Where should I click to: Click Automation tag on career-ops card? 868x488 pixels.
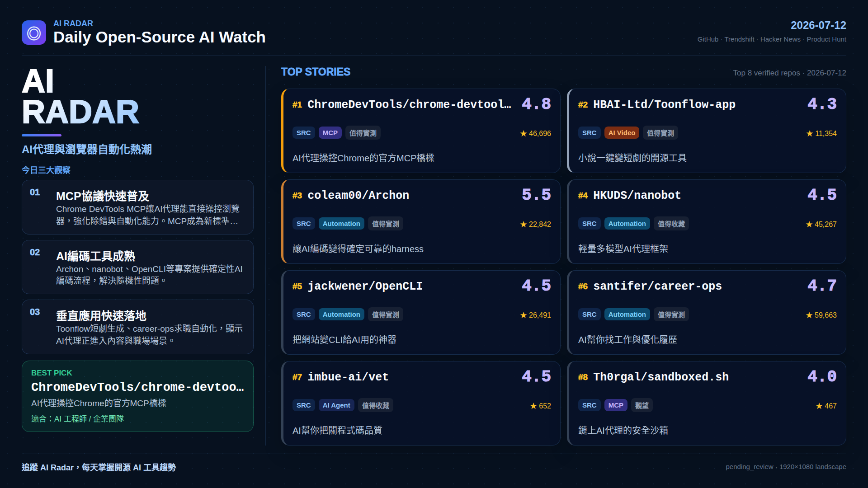click(627, 314)
